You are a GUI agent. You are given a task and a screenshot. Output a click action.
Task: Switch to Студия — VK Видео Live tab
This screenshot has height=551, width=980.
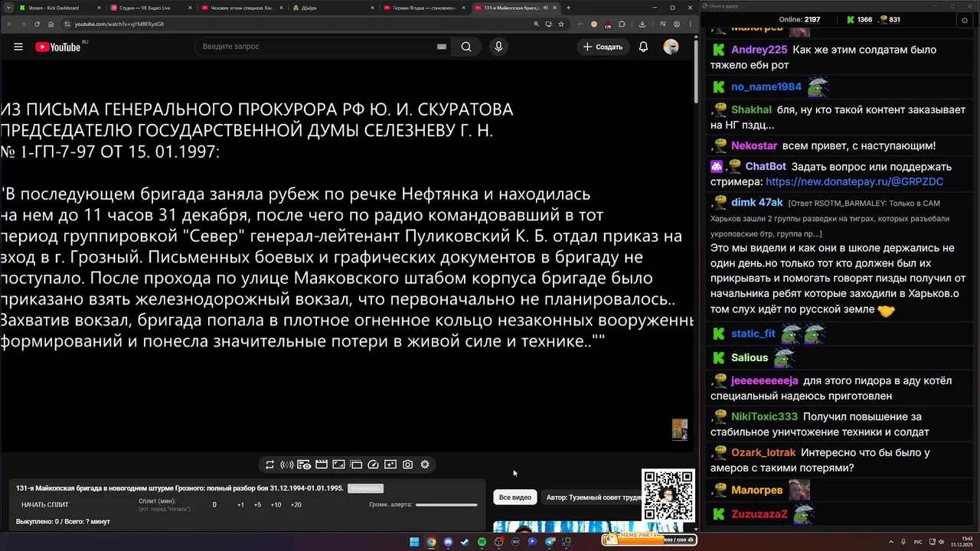(149, 8)
